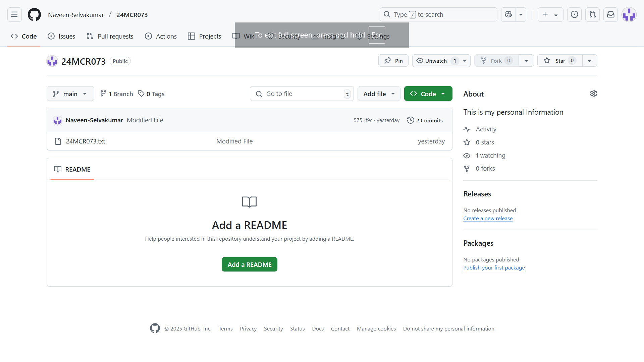Click Create a new release
The height and width of the screenshot is (362, 644).
point(488,219)
